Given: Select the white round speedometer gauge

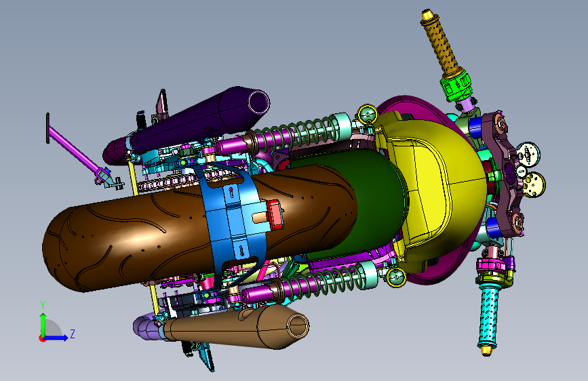Looking at the screenshot, I should (x=528, y=154).
